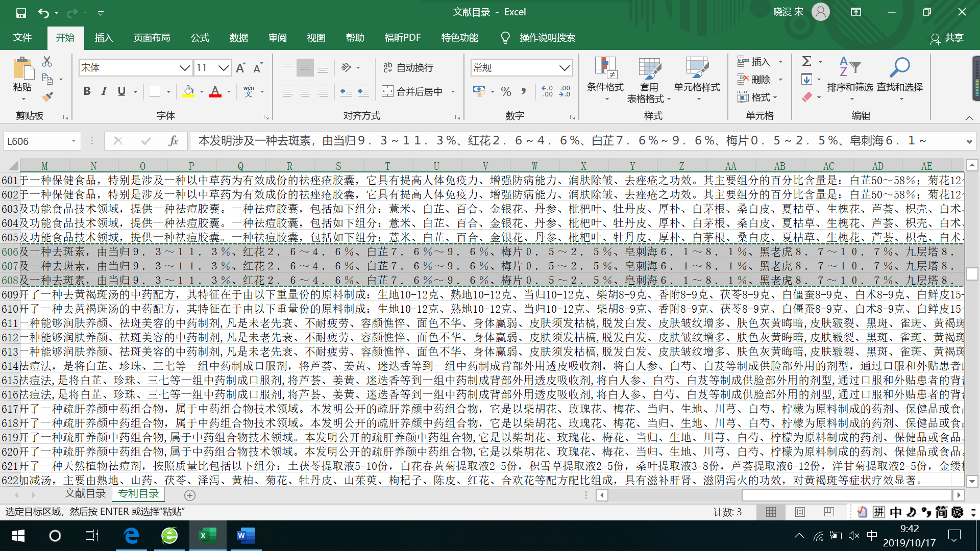
Task: Toggle the Wrap Text option
Action: (x=408, y=67)
